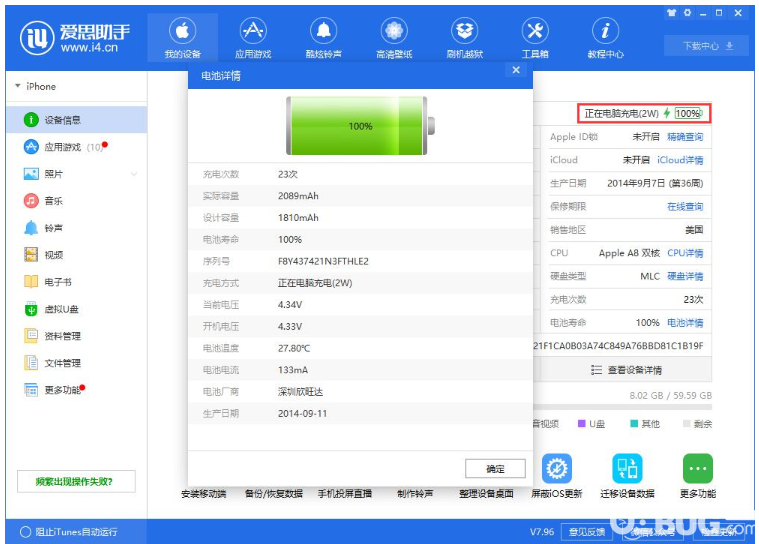The width and height of the screenshot is (759, 544).
Task: Open the 硬盘详情 link
Action: [685, 276]
